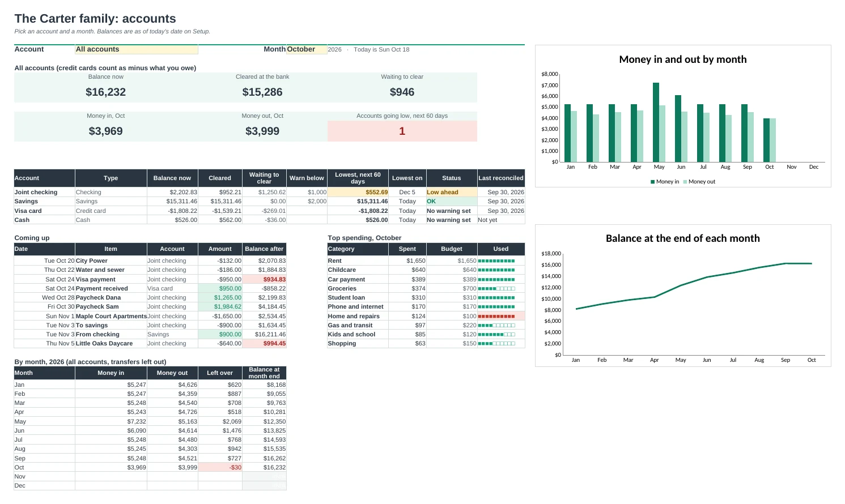Viewport: 845px width, 504px height.
Task: Click the Money in and out by month title
Action: (683, 59)
